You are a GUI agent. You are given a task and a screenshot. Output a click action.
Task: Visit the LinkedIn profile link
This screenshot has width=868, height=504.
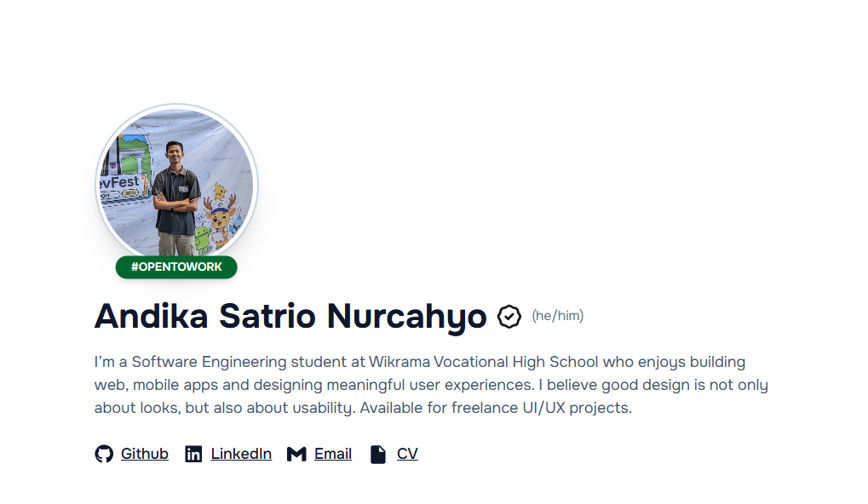coord(241,453)
